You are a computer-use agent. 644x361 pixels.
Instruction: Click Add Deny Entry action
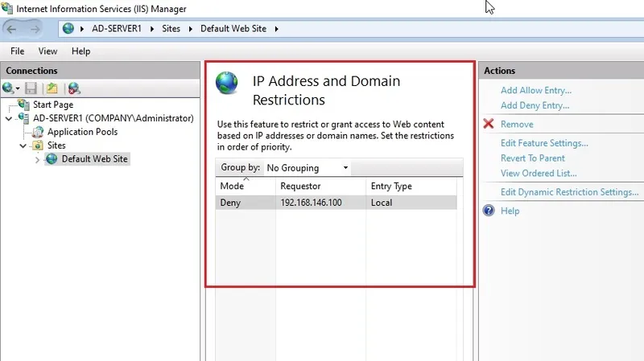(535, 105)
